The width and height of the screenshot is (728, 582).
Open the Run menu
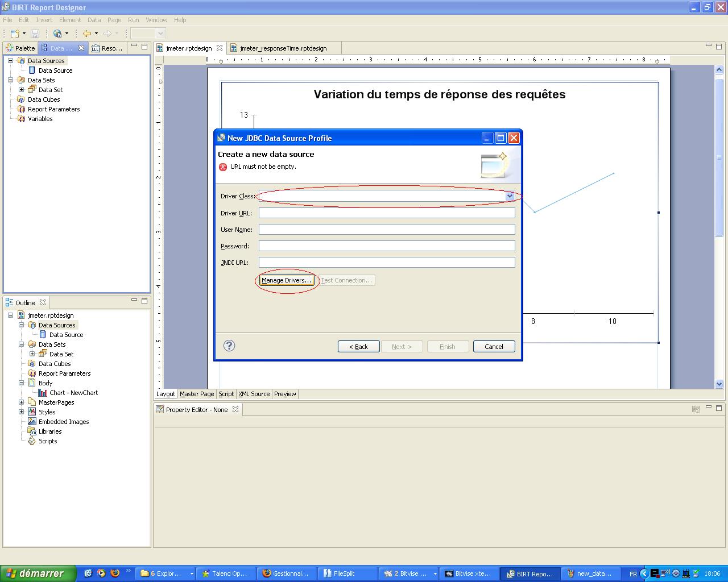click(x=133, y=19)
